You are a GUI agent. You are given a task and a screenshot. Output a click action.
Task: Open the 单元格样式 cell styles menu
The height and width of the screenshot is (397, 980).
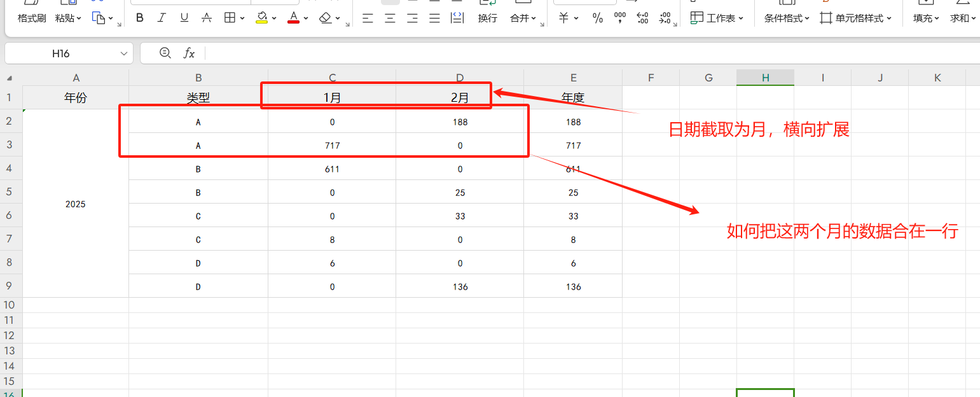pos(855,18)
